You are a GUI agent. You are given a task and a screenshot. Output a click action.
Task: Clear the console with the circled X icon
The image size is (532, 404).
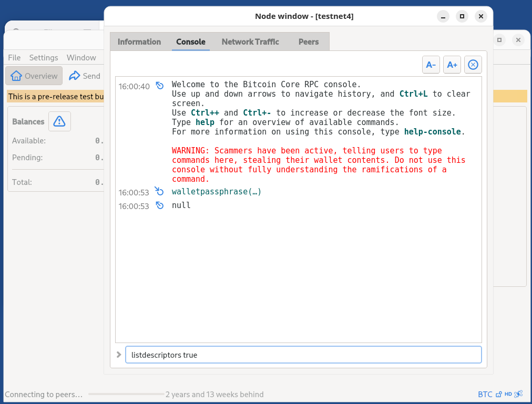[473, 65]
